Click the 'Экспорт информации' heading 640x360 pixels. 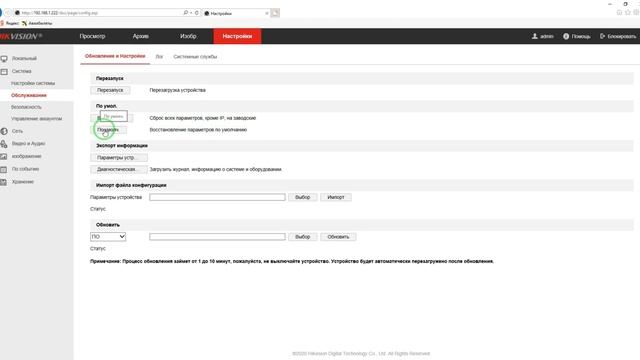[x=122, y=146]
